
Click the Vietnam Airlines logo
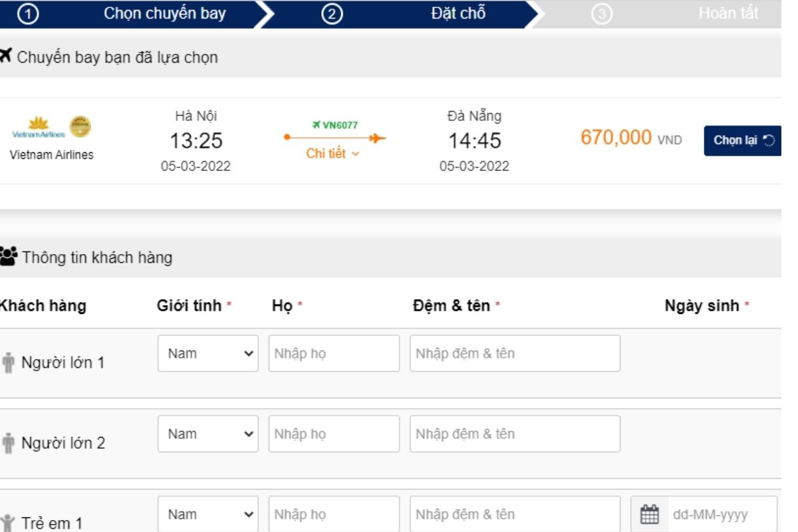click(39, 126)
